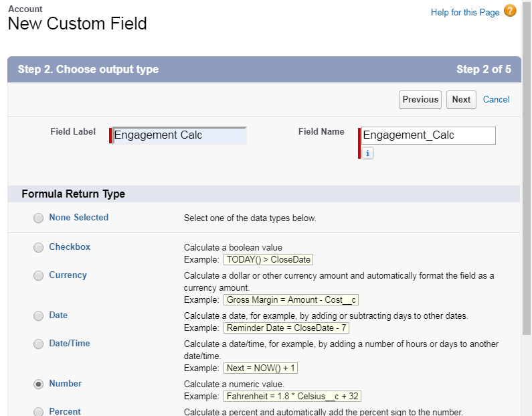The height and width of the screenshot is (416, 532).
Task: Select the Date radio button
Action: click(38, 316)
